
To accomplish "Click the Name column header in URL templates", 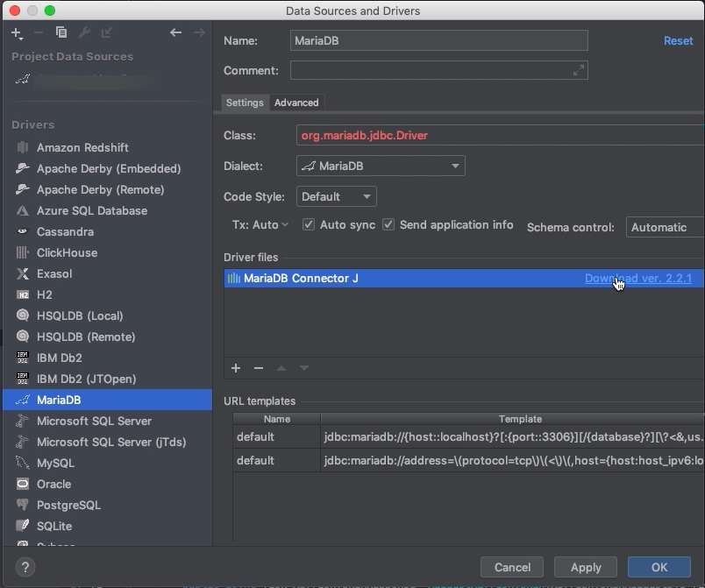I will click(x=276, y=419).
